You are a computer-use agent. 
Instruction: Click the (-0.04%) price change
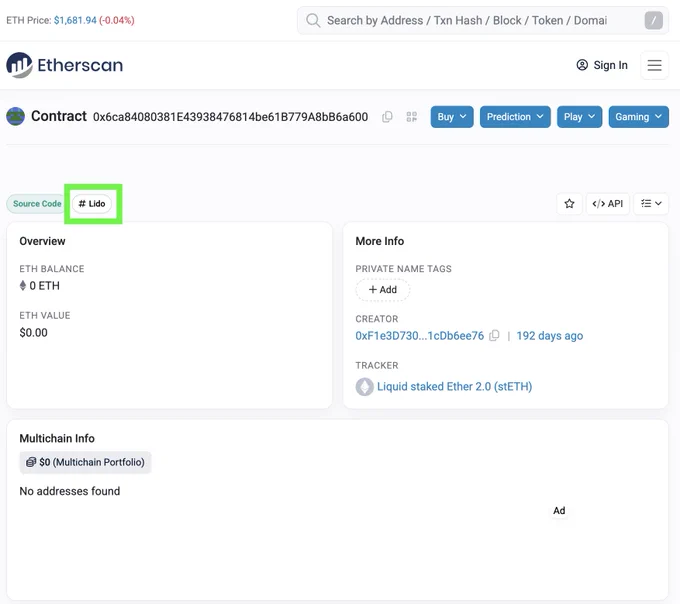tap(117, 20)
